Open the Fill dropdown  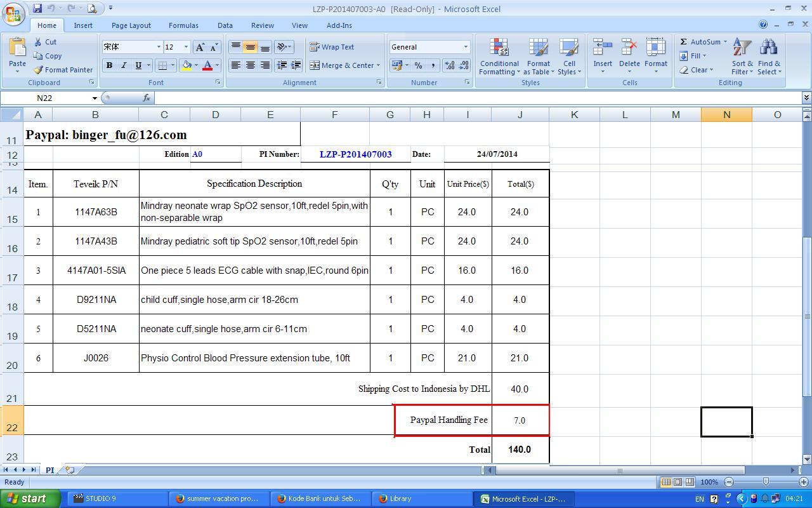pos(693,56)
